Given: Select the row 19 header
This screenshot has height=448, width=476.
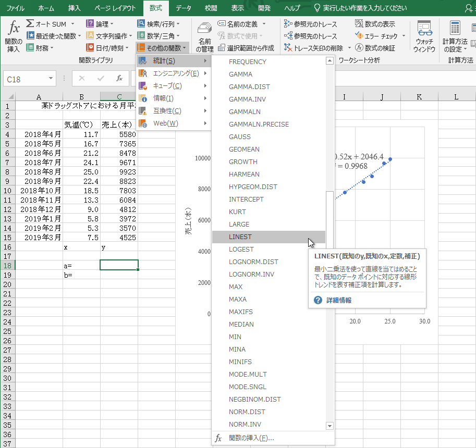Looking at the screenshot, I should 8,275.
